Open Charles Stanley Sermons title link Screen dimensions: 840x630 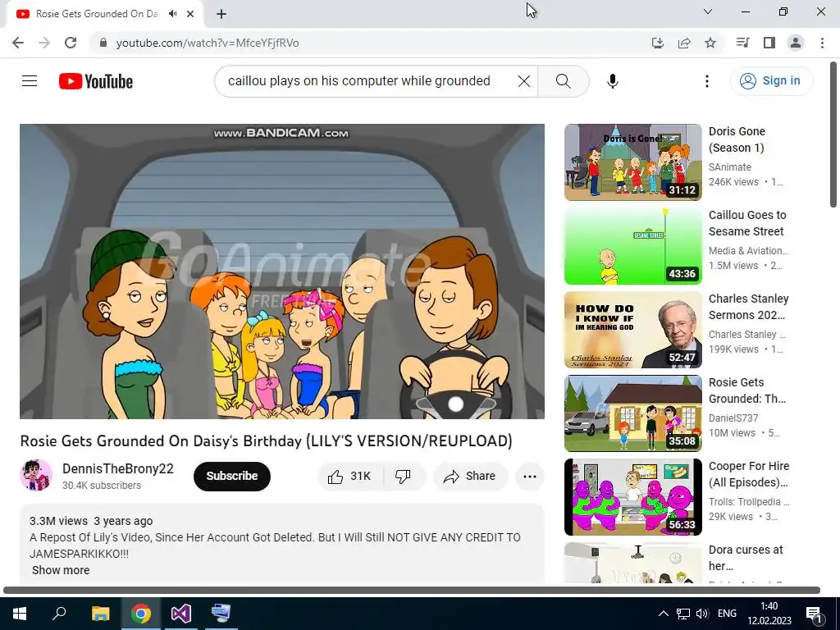tap(748, 307)
